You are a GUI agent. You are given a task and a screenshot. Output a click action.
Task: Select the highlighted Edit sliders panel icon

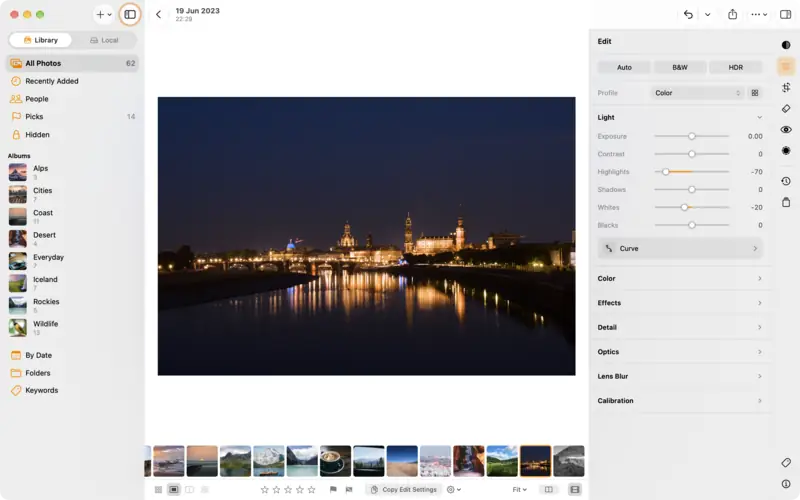pyautogui.click(x=786, y=66)
